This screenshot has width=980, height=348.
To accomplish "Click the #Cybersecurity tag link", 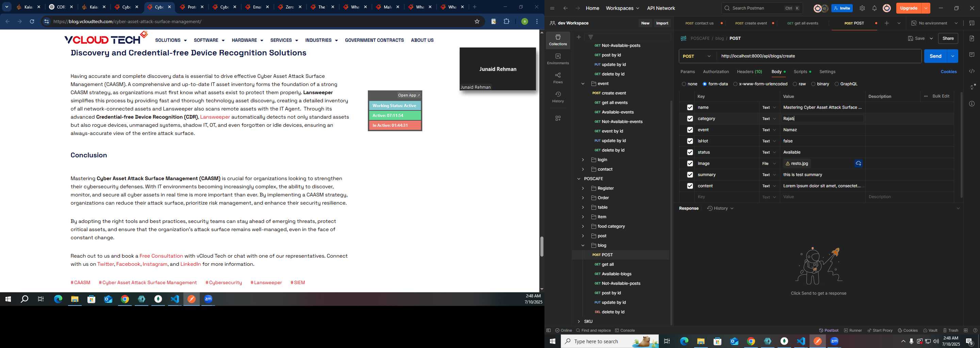I will coord(223,283).
